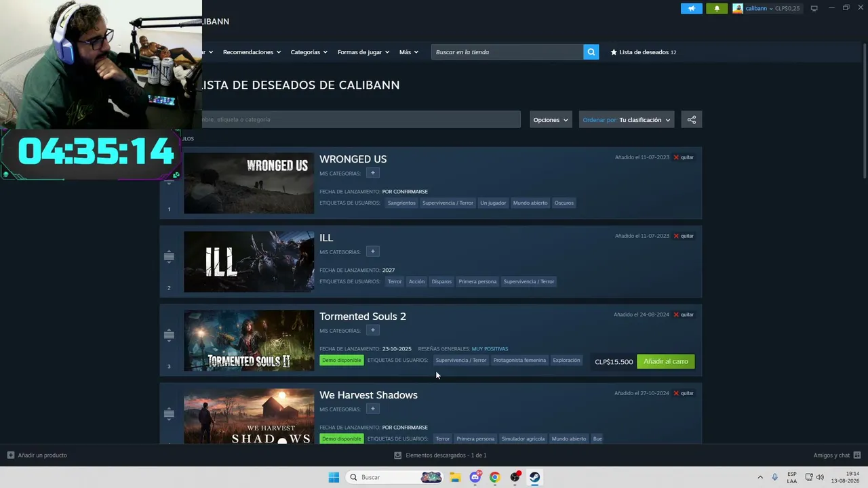Click 'Demo disponible' badge on Tormented Souls 2
The height and width of the screenshot is (488, 868).
click(x=342, y=360)
